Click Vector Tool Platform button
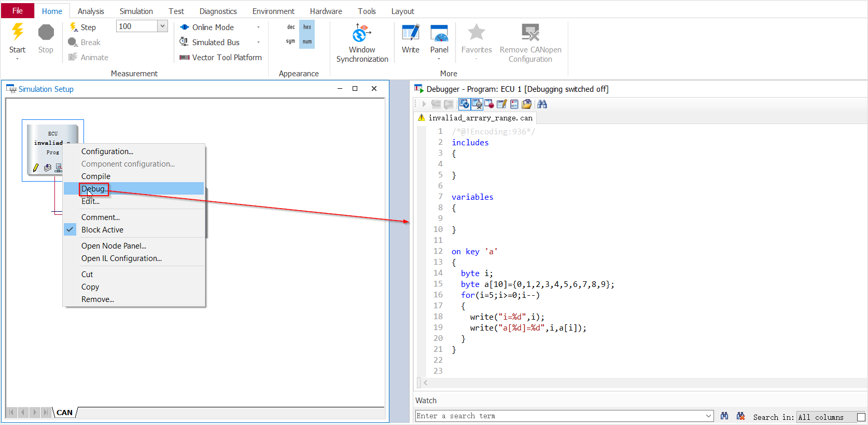The height and width of the screenshot is (425, 868). tap(221, 58)
